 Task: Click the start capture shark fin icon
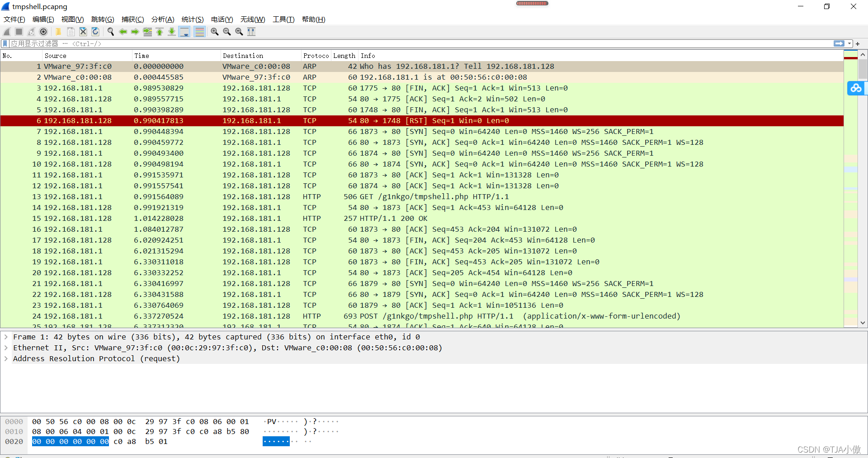[7, 32]
